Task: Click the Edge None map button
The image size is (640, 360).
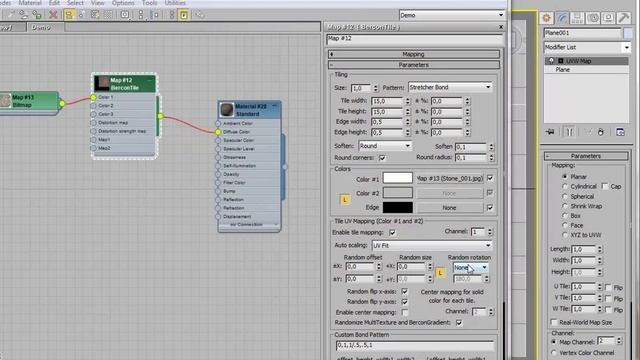Action: click(450, 208)
